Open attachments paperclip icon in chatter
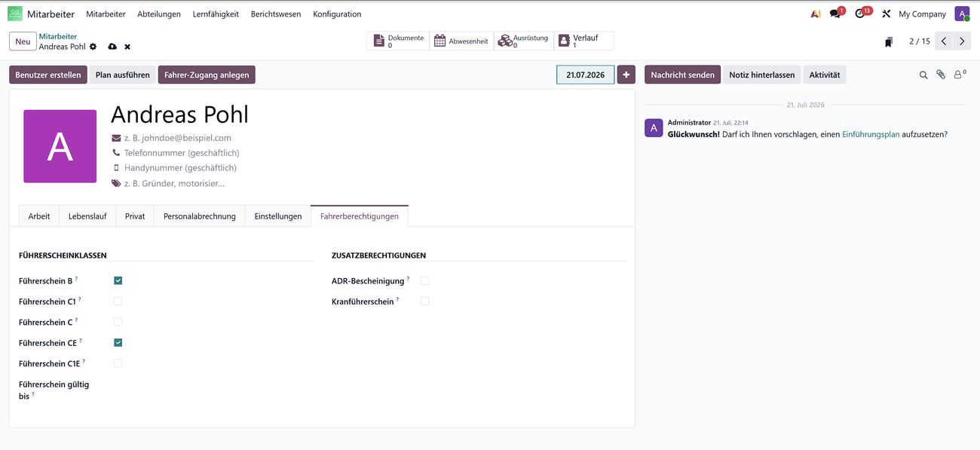Viewport: 980px width, 450px height. [941, 75]
